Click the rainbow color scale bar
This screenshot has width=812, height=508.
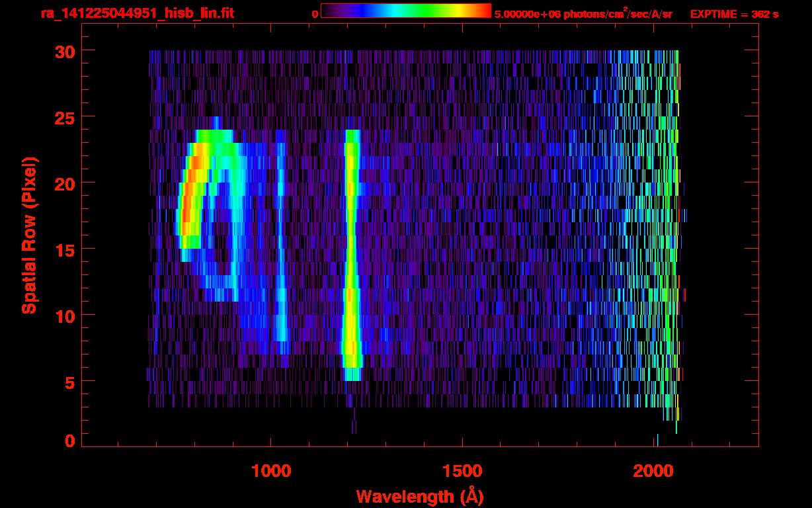click(x=406, y=11)
